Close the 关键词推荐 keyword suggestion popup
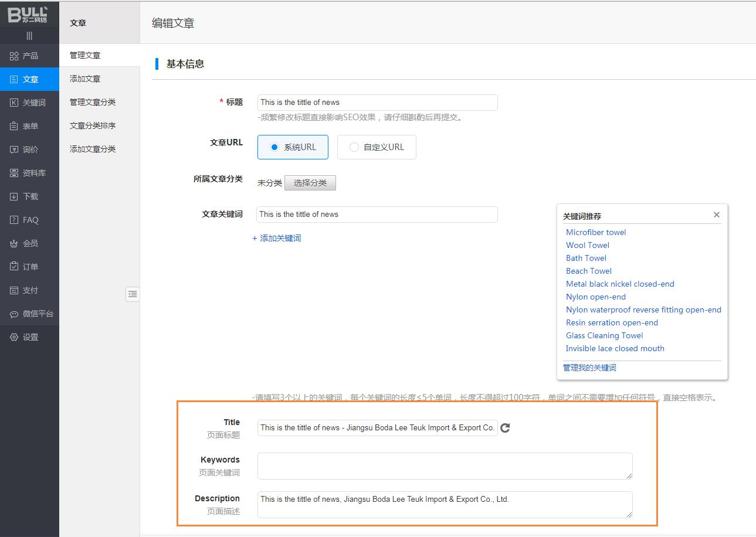This screenshot has height=537, width=756. 716,215
